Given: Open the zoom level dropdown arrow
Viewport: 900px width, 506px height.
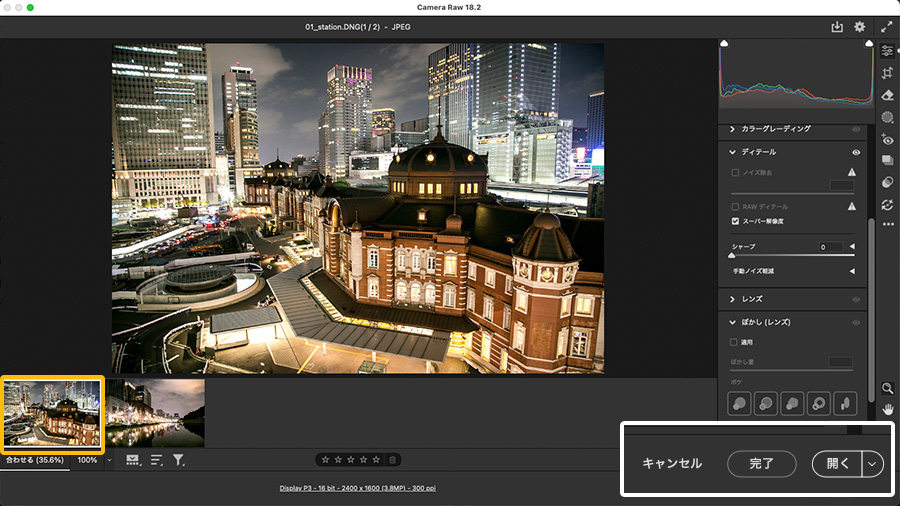Looking at the screenshot, I should point(109,460).
